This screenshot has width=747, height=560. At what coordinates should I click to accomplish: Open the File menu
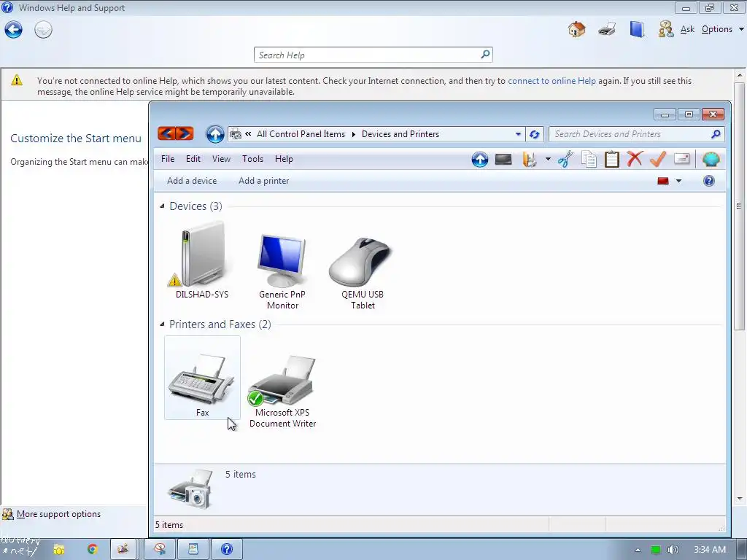[168, 159]
